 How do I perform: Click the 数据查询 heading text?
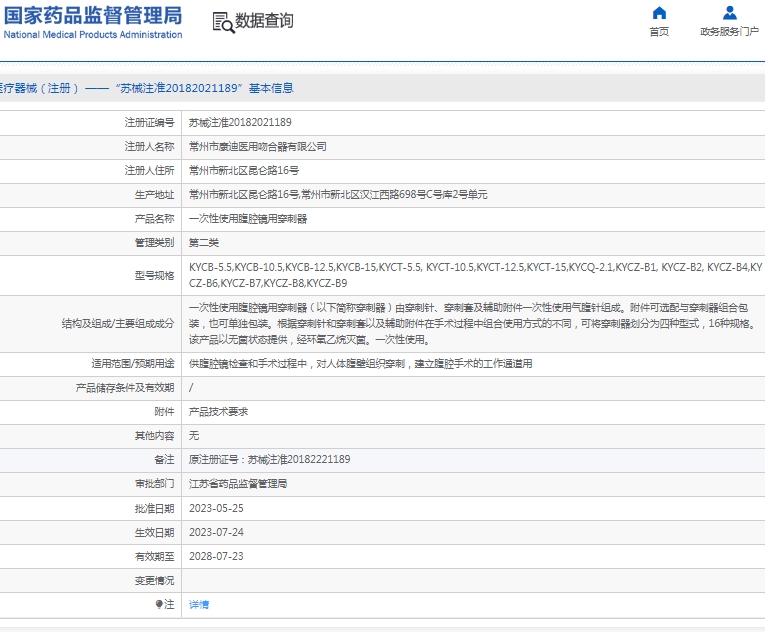coord(264,21)
